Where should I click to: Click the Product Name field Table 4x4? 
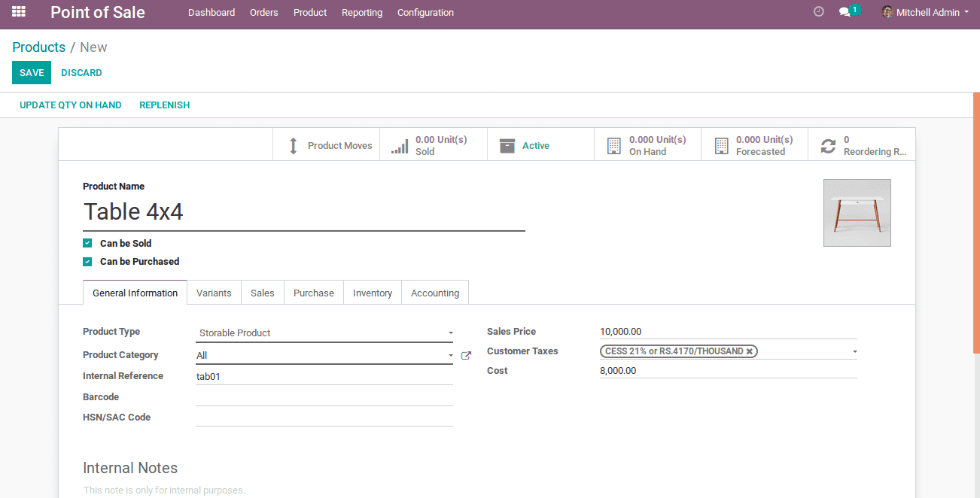coord(304,212)
